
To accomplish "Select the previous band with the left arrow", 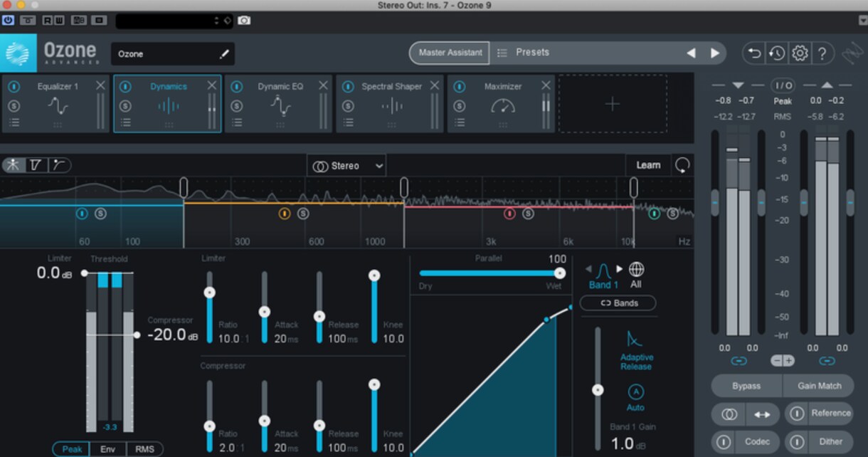I will click(588, 269).
